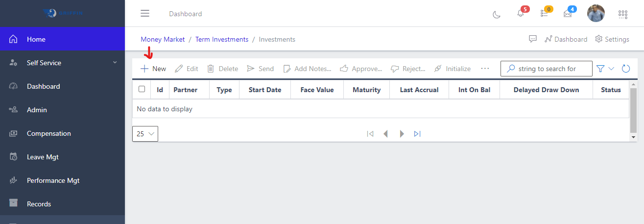Click the Send toolbar button
Image resolution: width=644 pixels, height=224 pixels.
(260, 69)
